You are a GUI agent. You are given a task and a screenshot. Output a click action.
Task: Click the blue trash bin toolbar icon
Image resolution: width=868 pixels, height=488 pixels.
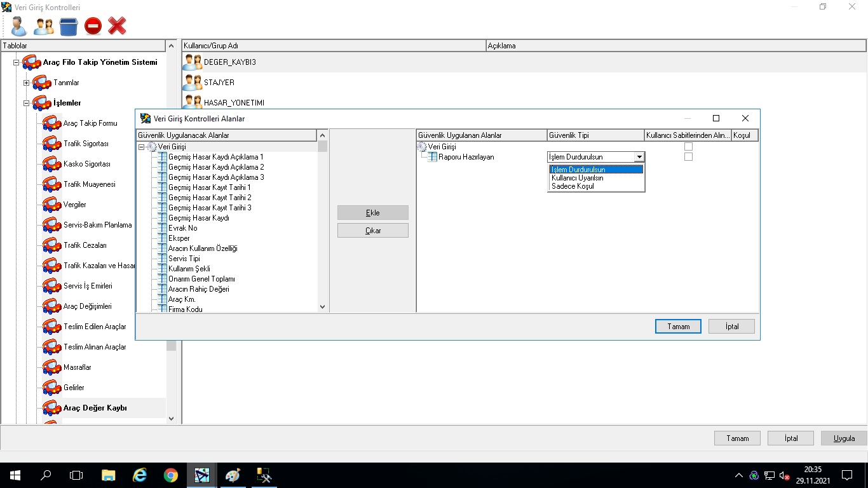69,26
